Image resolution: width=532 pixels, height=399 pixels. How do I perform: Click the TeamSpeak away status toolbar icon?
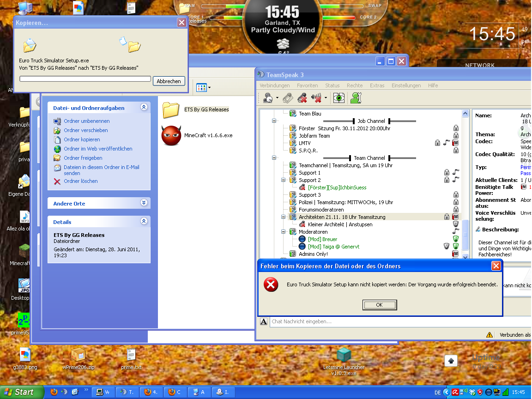(x=268, y=98)
